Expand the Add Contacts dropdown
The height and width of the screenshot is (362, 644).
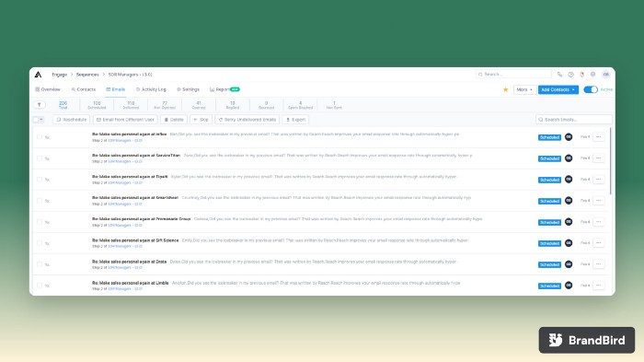(x=558, y=89)
